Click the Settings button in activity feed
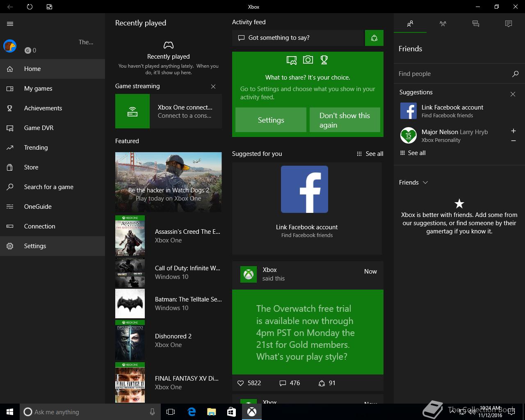The image size is (525, 420). pos(271,120)
